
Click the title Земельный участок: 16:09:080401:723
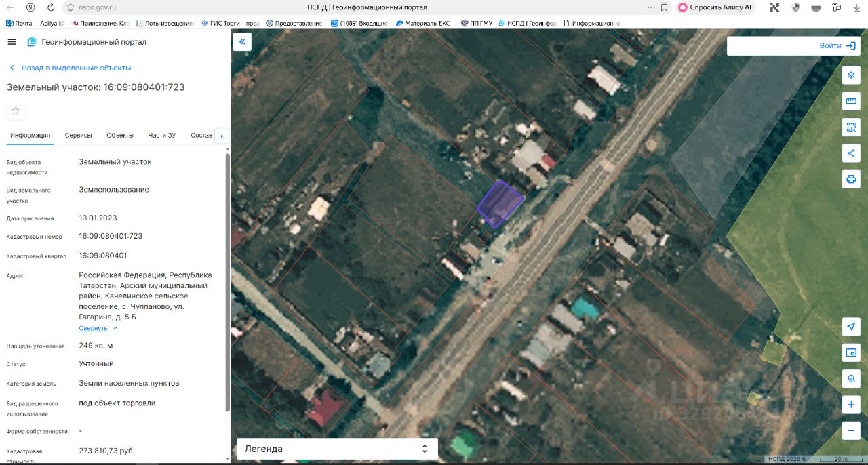[96, 87]
